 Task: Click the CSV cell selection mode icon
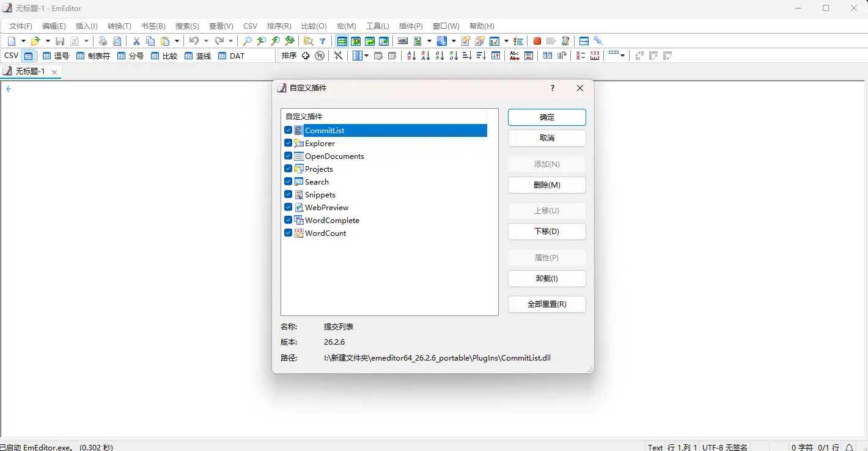[x=28, y=56]
